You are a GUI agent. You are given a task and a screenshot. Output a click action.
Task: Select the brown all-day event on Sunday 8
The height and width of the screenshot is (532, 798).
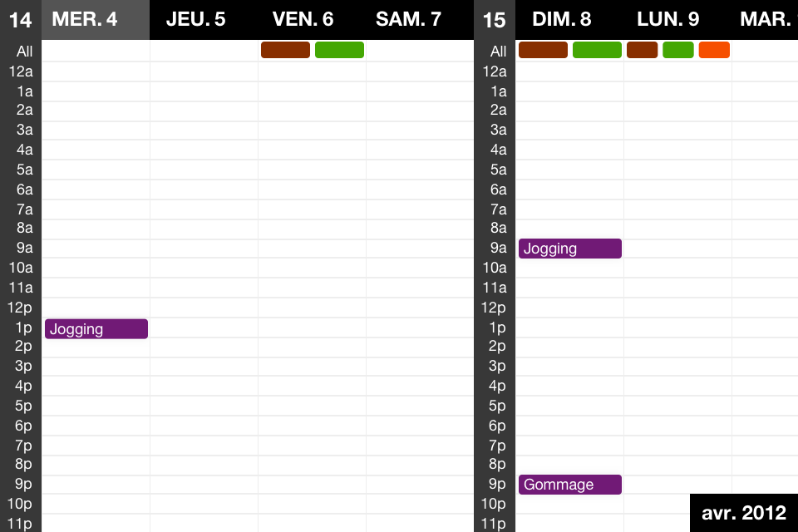[x=543, y=50]
